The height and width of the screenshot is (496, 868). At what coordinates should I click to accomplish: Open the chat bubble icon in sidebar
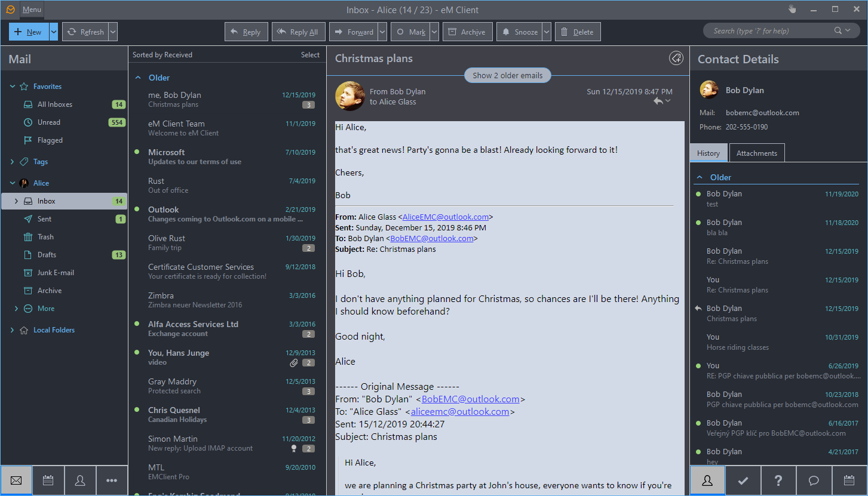(x=813, y=480)
